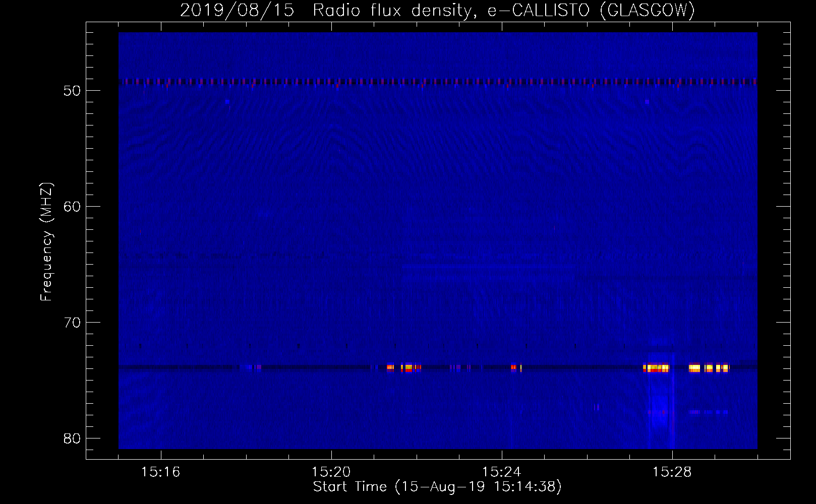Viewport: 816px width, 504px height.
Task: Click the bright burst after 15:28 near 74 MHz
Action: click(709, 368)
